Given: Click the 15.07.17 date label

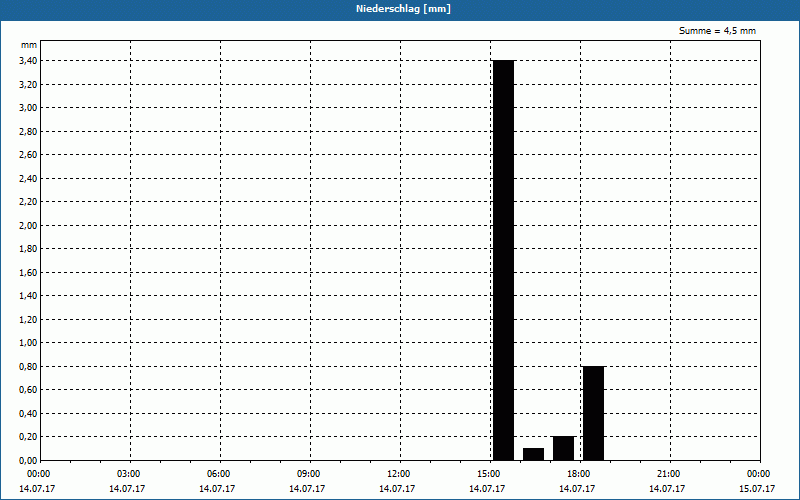Looking at the screenshot, I should click(x=757, y=489).
